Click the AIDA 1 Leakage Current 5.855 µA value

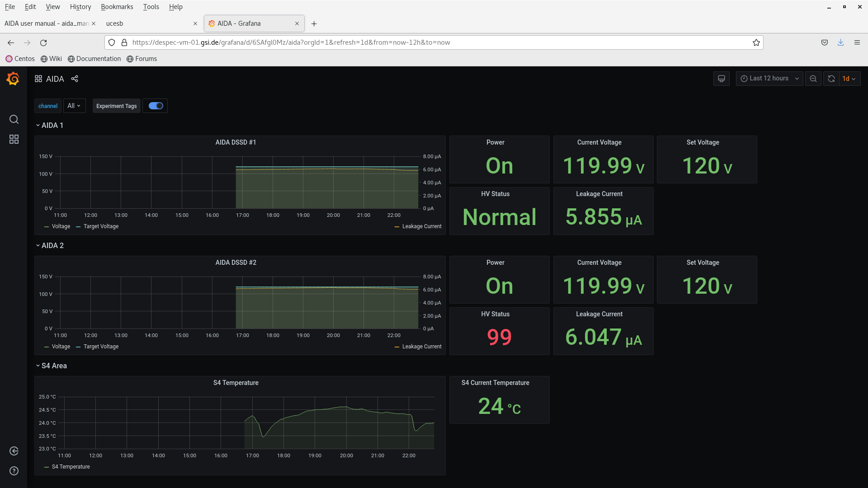[x=604, y=217]
